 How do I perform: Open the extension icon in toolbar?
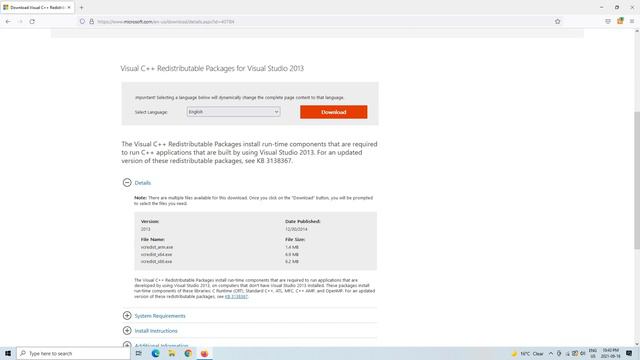[620, 21]
